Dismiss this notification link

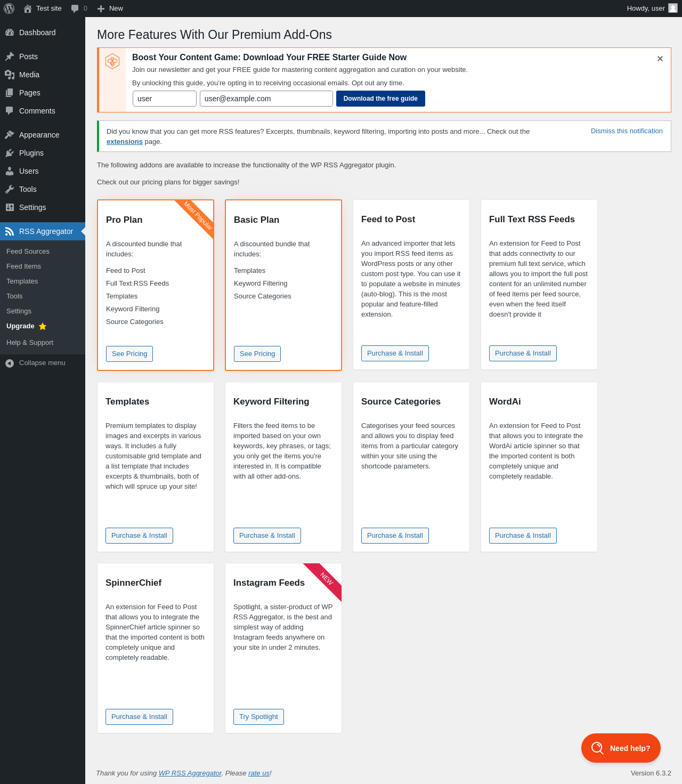click(x=627, y=131)
